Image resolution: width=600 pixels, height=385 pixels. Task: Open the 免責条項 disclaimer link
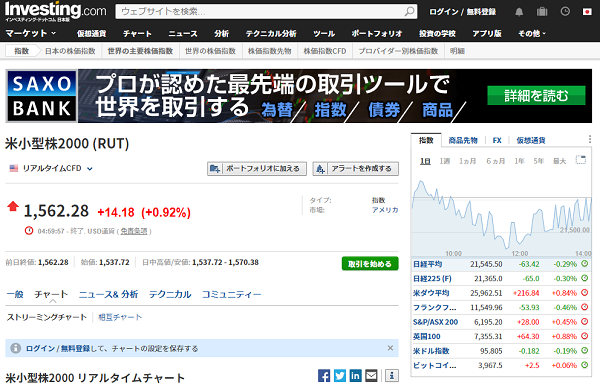(134, 231)
